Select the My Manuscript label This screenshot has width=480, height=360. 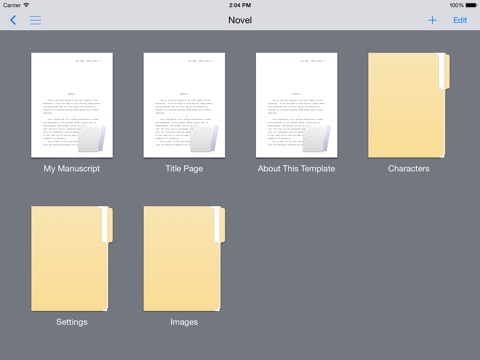72,169
